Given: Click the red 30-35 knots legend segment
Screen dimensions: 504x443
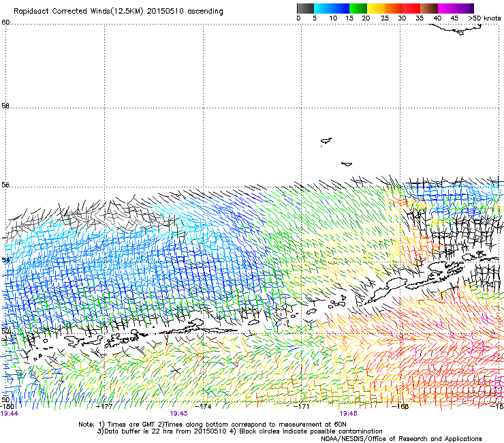Looking at the screenshot, I should [411, 8].
